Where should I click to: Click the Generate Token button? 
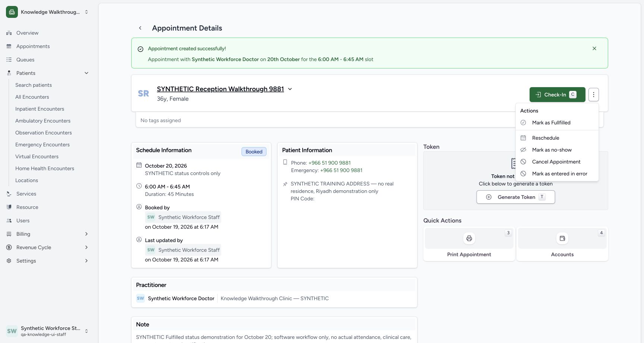pyautogui.click(x=516, y=197)
